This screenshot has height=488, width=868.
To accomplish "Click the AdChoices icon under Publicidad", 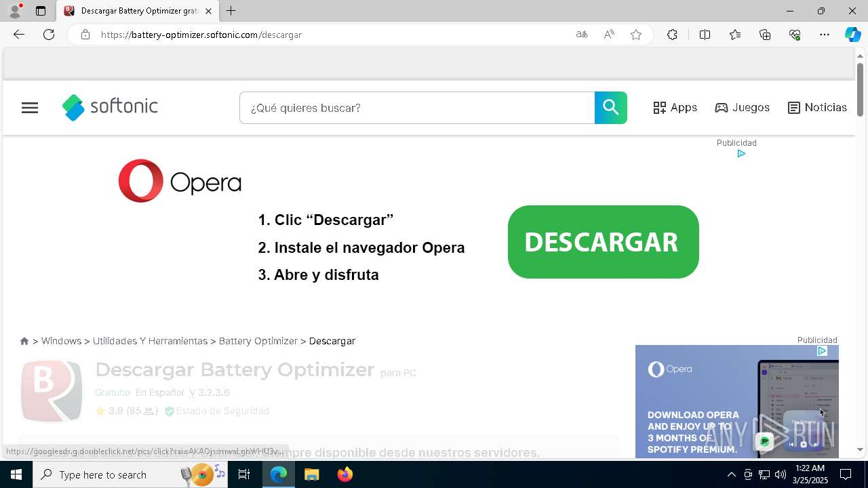I will [741, 154].
